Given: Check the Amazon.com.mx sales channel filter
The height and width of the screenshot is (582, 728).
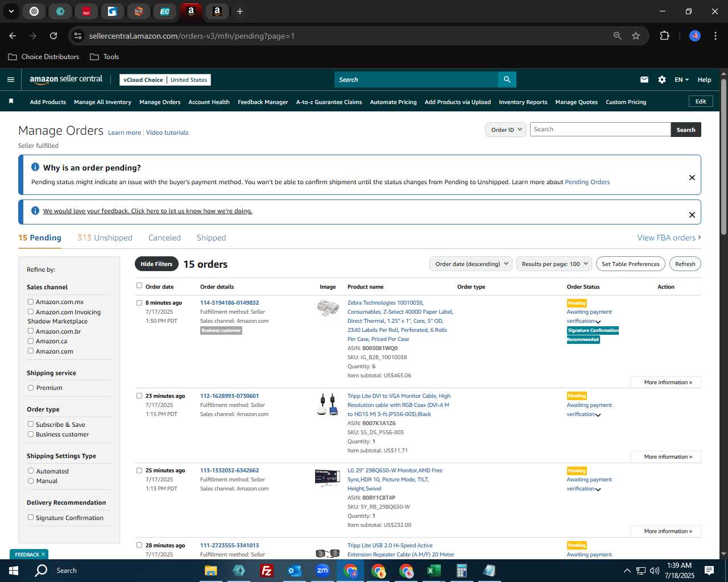Looking at the screenshot, I should 31,302.
